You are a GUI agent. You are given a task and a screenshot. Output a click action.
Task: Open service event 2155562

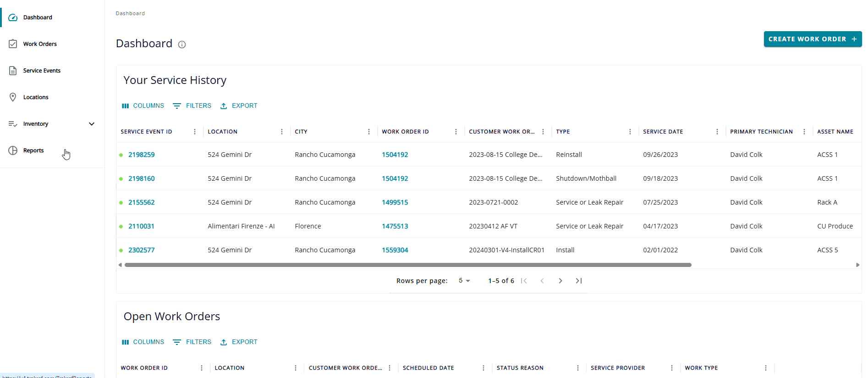(x=142, y=202)
